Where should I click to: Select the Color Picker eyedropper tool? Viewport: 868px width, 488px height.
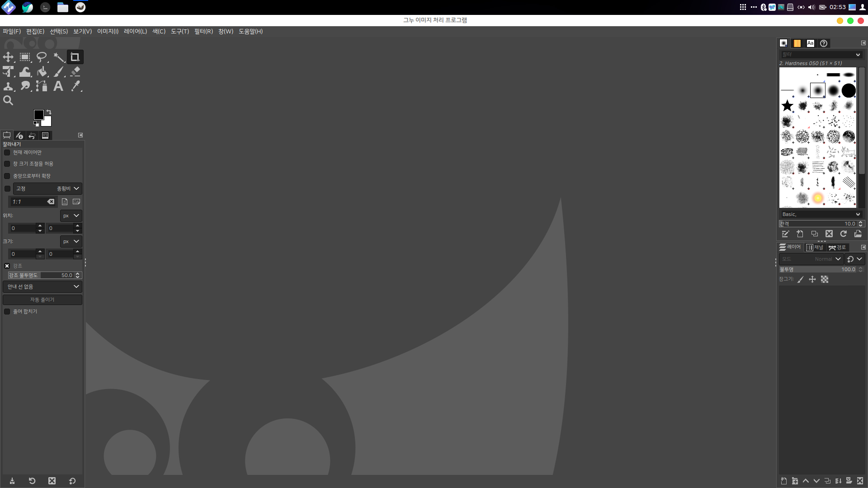[x=75, y=86]
